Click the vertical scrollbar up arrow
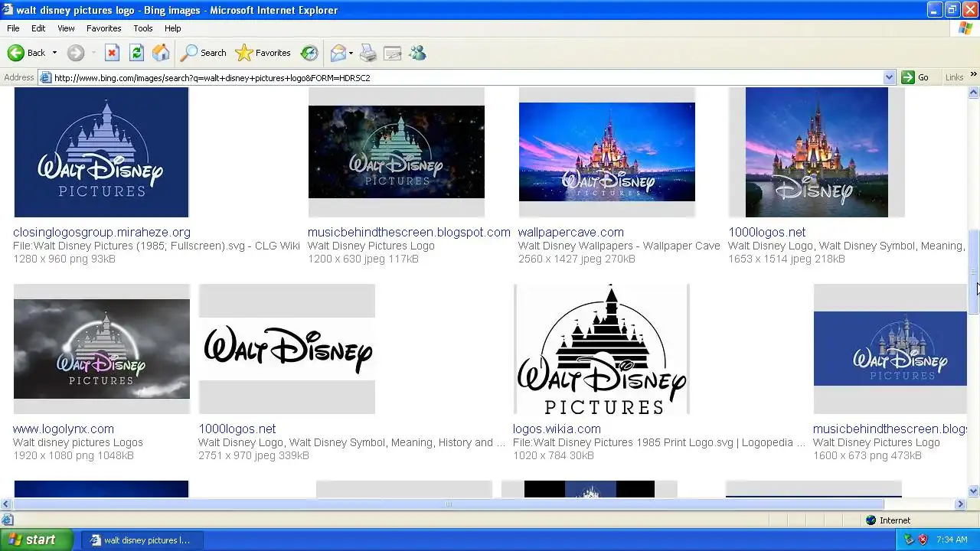The width and height of the screenshot is (980, 551). (x=974, y=93)
